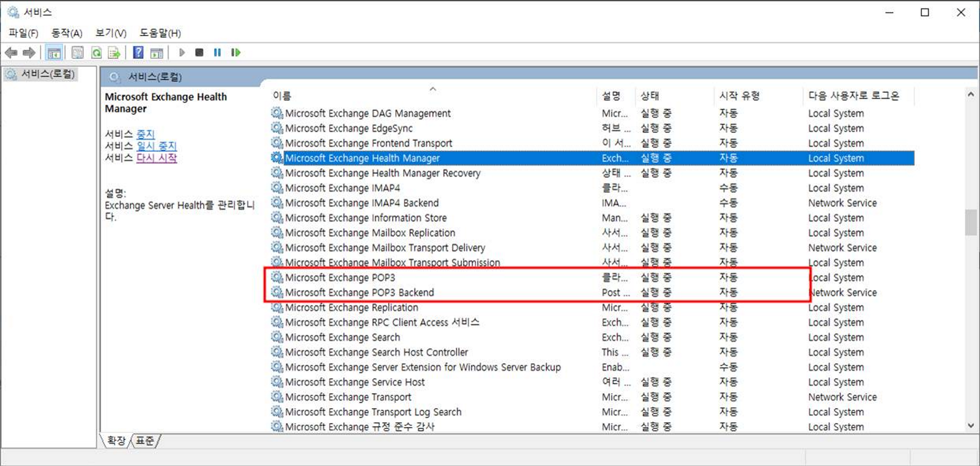Viewport: 980px width, 466px height.
Task: Switch to the 확장 tab
Action: [x=116, y=440]
